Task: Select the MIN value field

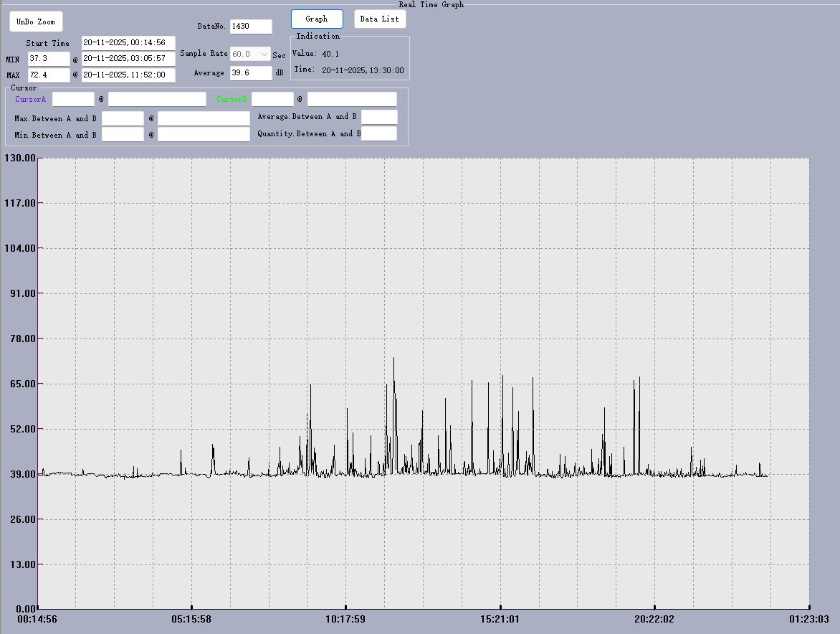Action: (x=49, y=59)
